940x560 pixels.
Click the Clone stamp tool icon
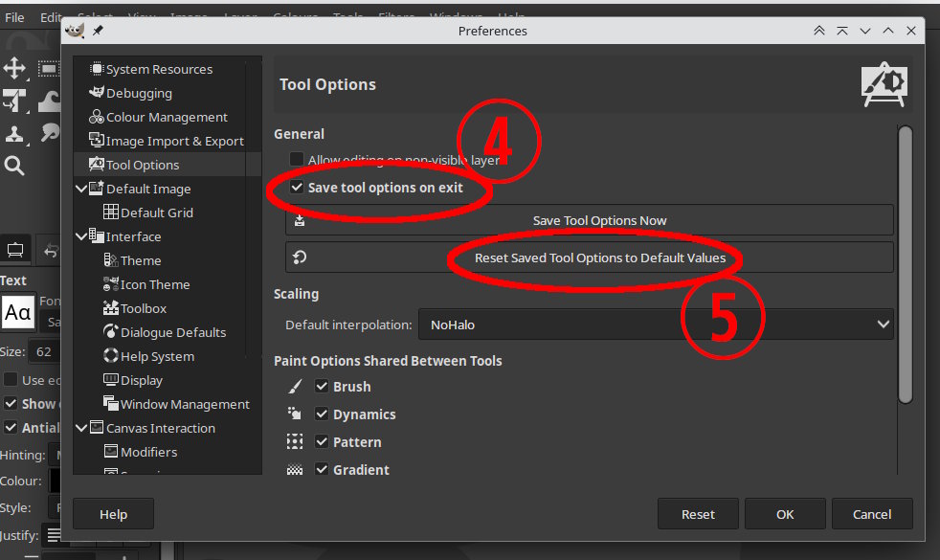tap(14, 134)
